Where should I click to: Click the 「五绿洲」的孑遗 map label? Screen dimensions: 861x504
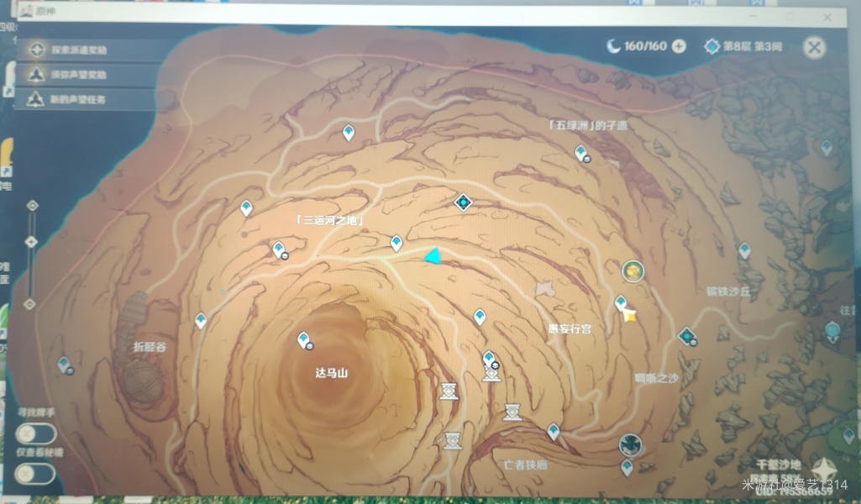point(589,125)
